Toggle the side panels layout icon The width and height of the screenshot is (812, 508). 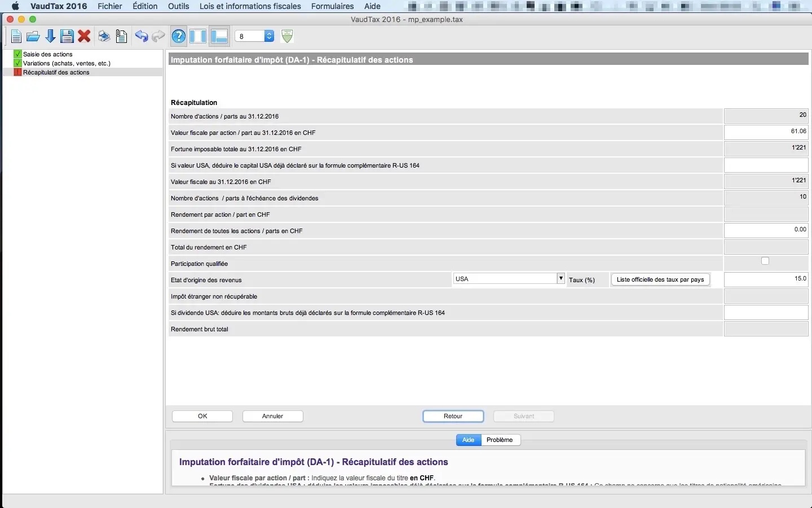coord(198,37)
